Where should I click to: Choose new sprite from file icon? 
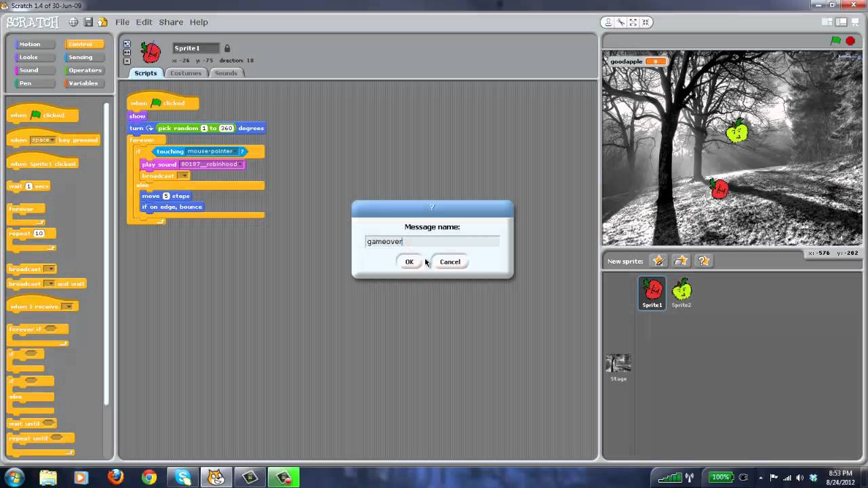681,261
